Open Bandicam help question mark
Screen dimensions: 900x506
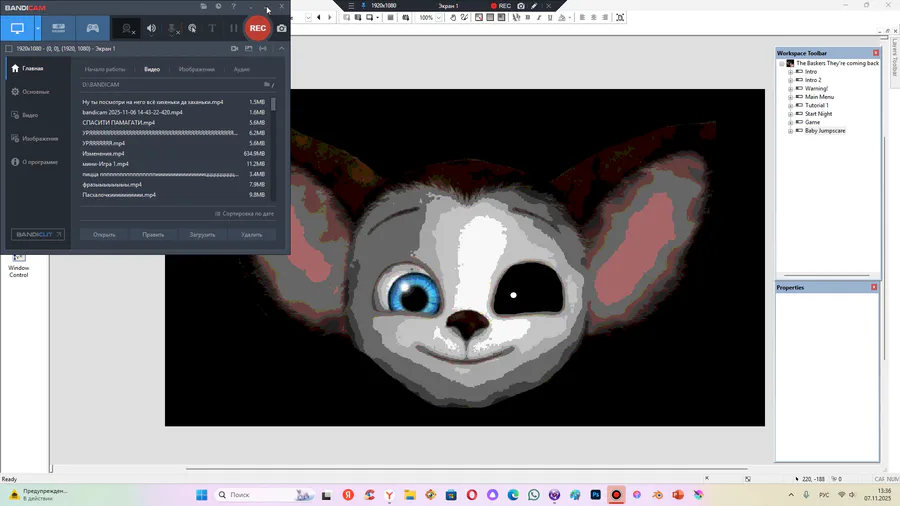[x=233, y=6]
